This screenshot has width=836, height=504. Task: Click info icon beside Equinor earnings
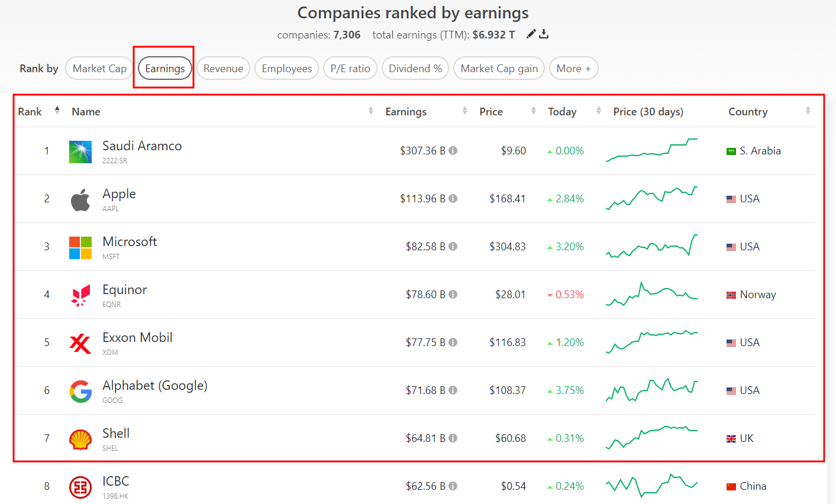(453, 295)
